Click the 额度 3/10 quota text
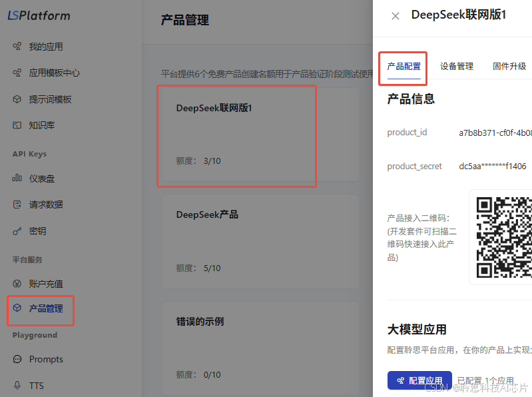The width and height of the screenshot is (532, 397). (x=198, y=161)
